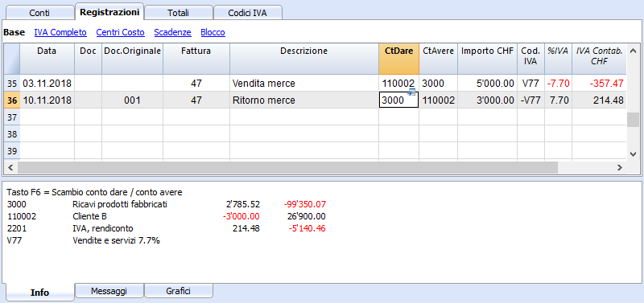This screenshot has height=303, width=644.
Task: Click Ricavi prodotti fabbricati in info panel
Action: coord(120,204)
